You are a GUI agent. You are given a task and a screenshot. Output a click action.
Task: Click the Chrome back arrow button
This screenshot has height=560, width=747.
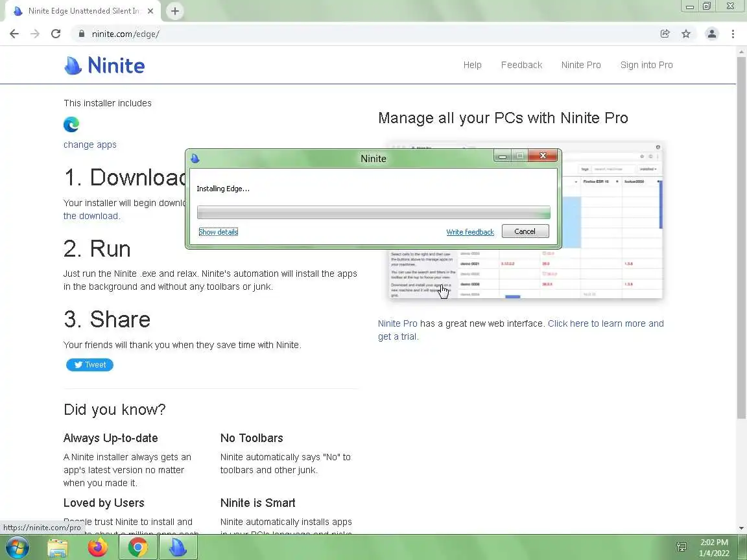(x=14, y=34)
